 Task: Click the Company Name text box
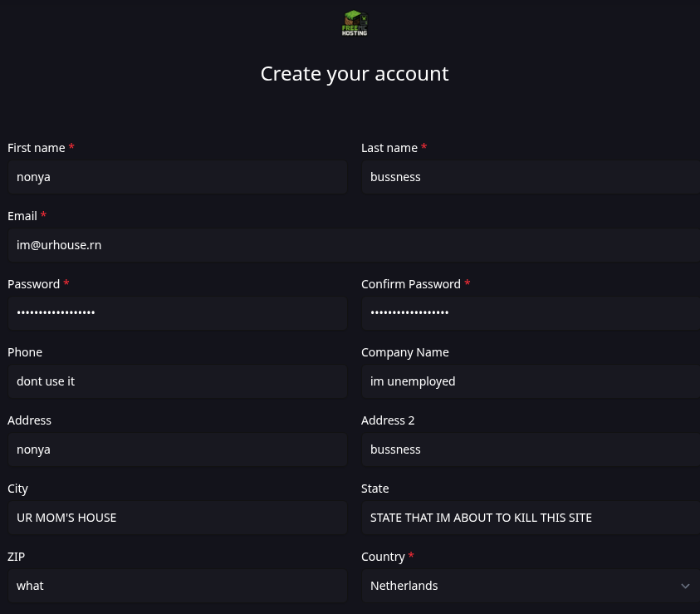click(530, 381)
